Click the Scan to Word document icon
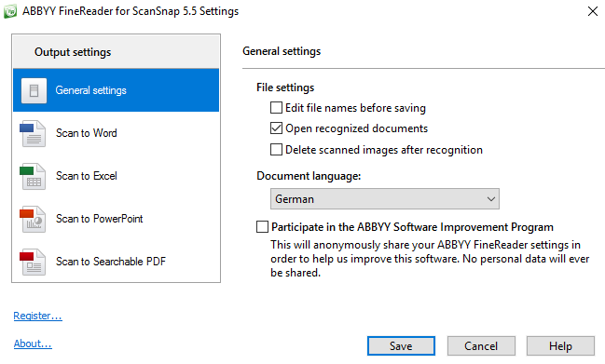Screen dimensions: 605x364 coord(33,133)
